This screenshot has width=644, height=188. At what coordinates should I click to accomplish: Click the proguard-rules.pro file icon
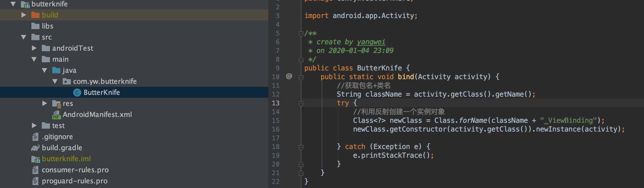point(35,181)
